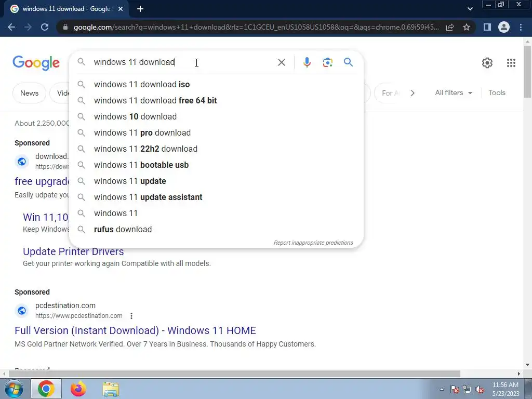
Task: Click the horizontal scrollbar thumb
Action: coord(234,374)
